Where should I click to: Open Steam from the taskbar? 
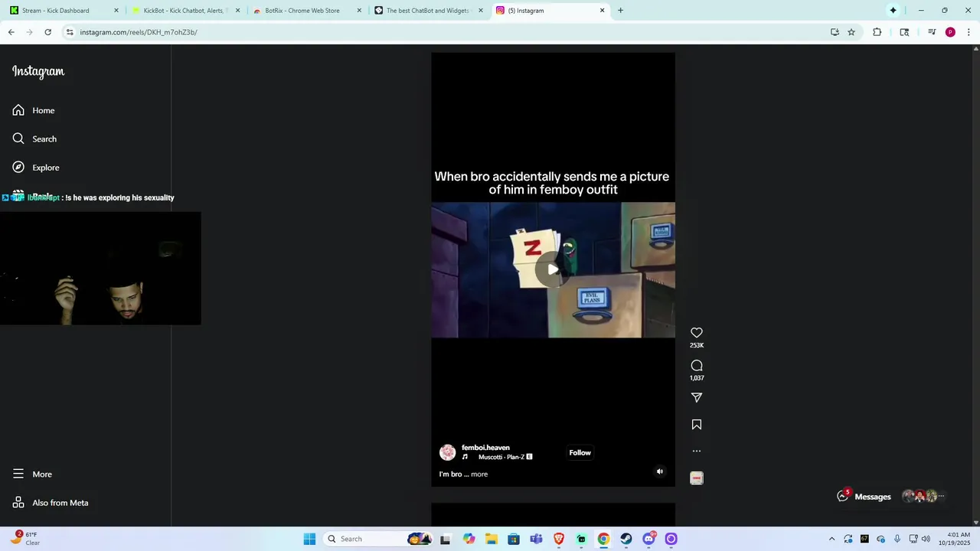626,539
